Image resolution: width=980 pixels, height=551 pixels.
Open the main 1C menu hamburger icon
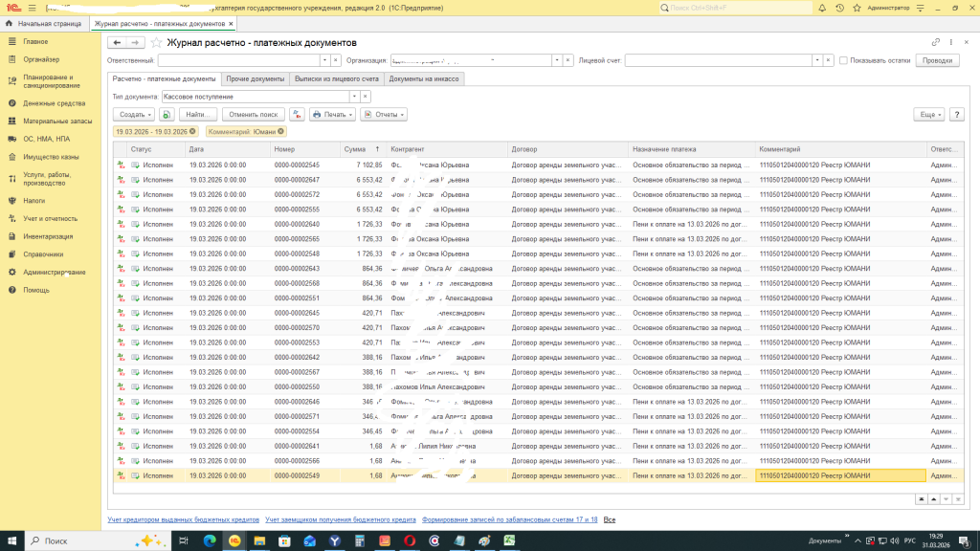point(33,8)
